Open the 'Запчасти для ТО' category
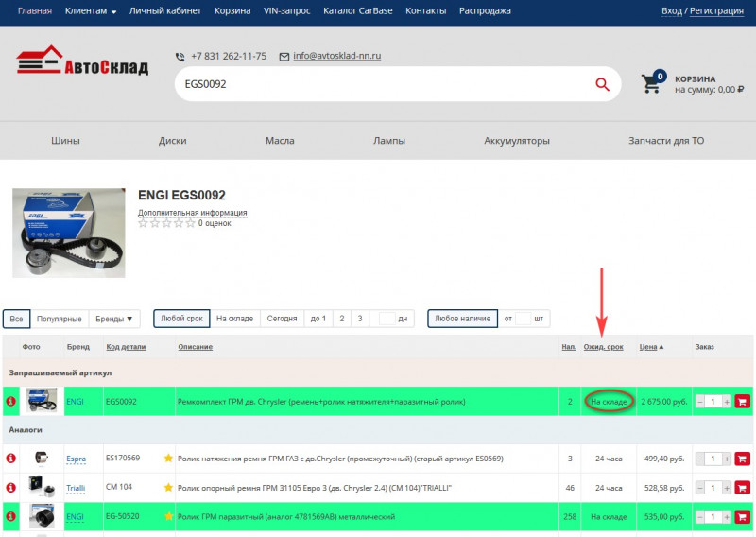This screenshot has height=537, width=756. (666, 141)
